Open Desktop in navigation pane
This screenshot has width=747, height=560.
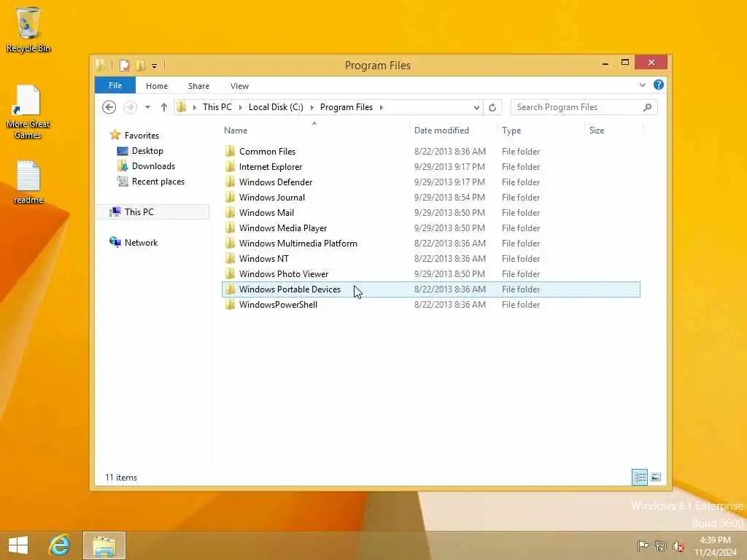pyautogui.click(x=147, y=150)
